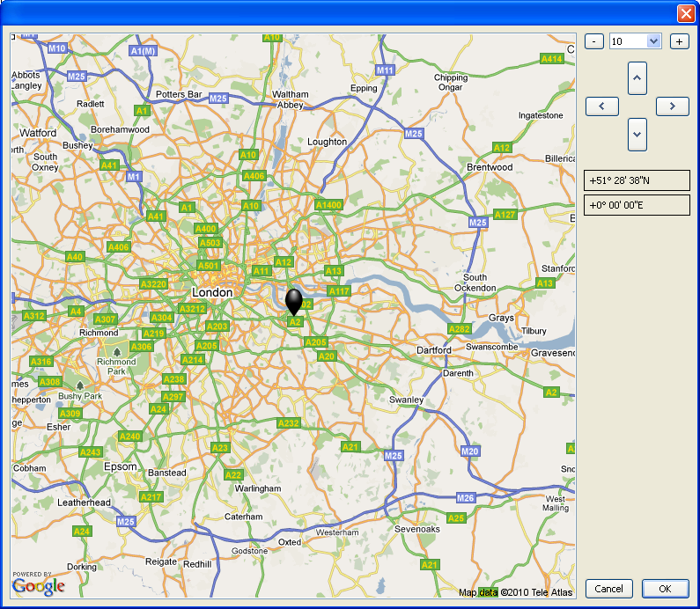Click the black location marker pin
The height and width of the screenshot is (609, 700).
(x=294, y=300)
